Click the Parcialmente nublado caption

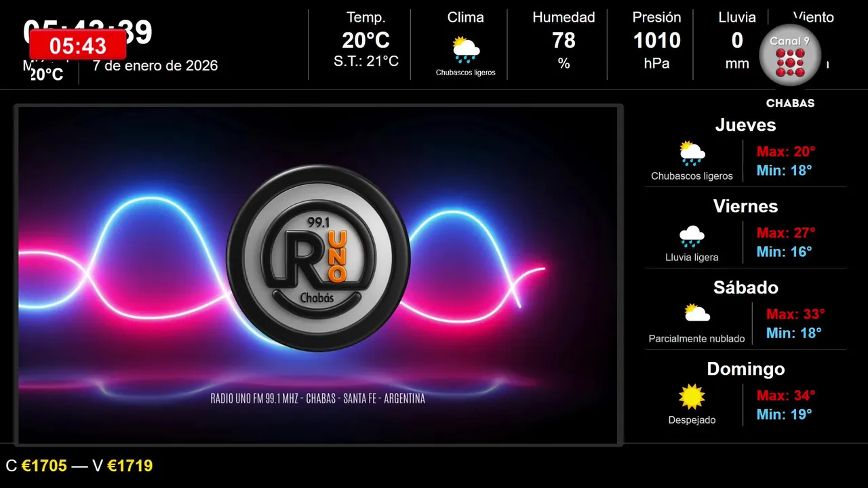[696, 339]
